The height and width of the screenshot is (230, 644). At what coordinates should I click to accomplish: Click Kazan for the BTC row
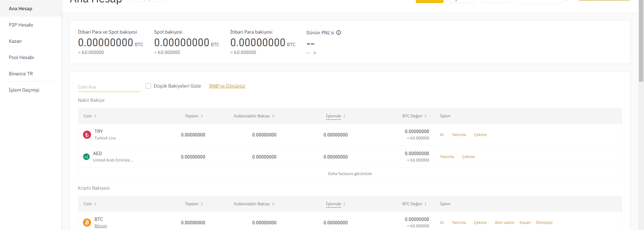tap(525, 223)
